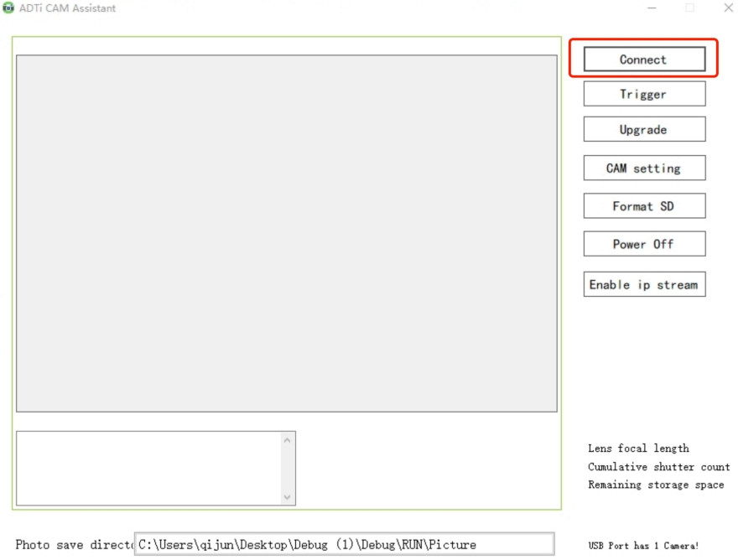Minimize the ADTi CAM Assistant window
The height and width of the screenshot is (560, 738).
[x=652, y=8]
